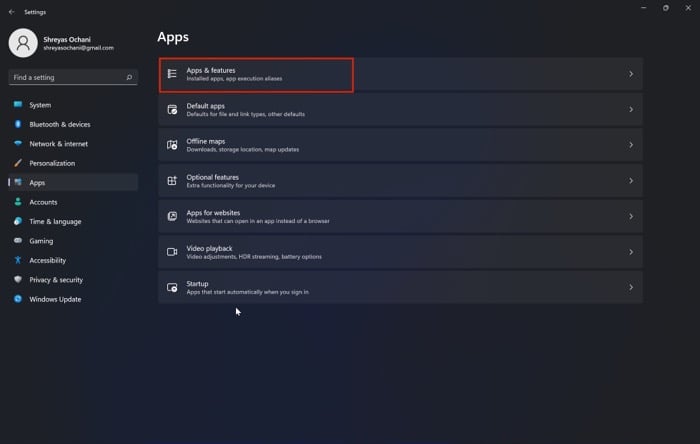Switch to Personalization settings
Viewport: 700px width, 444px height.
tap(73, 163)
